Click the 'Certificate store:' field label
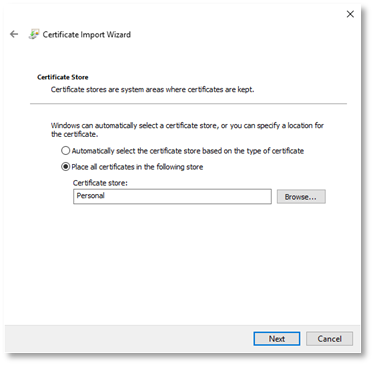The height and width of the screenshot is (365, 373). [x=100, y=183]
